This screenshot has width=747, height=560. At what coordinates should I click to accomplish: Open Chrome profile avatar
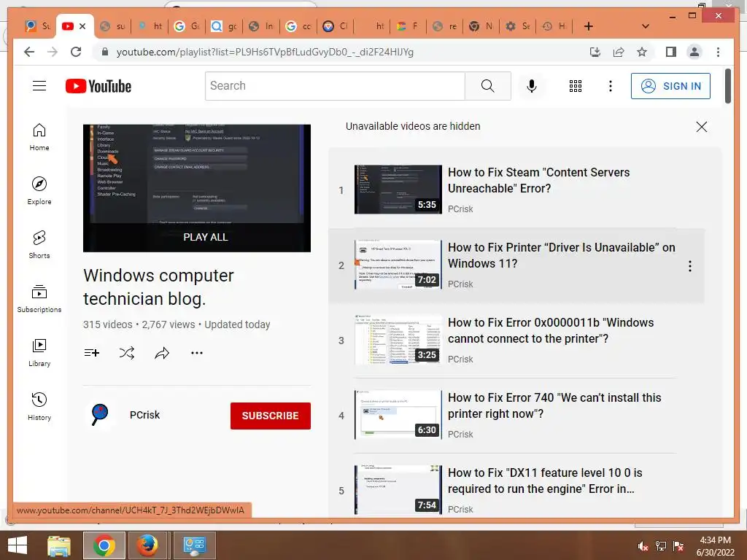(694, 52)
